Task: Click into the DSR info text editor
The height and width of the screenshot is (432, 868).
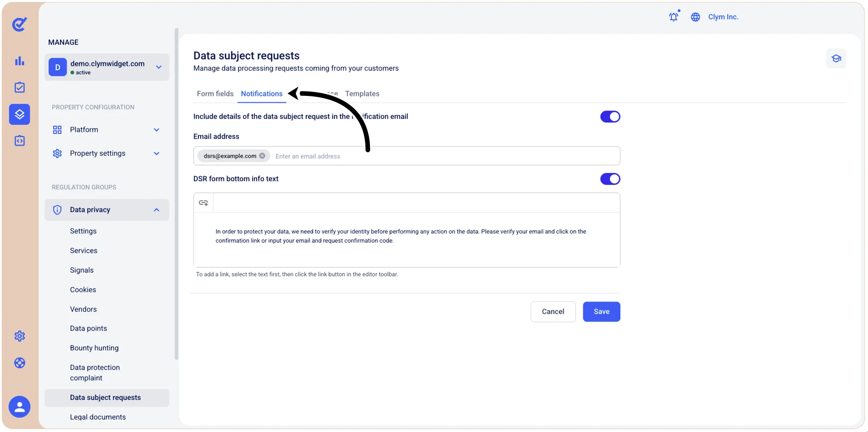Action: tap(407, 239)
